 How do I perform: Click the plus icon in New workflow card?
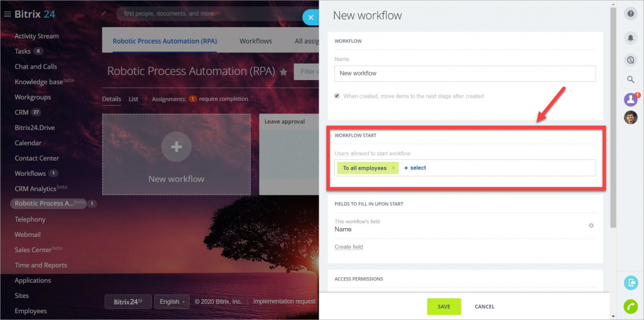176,147
